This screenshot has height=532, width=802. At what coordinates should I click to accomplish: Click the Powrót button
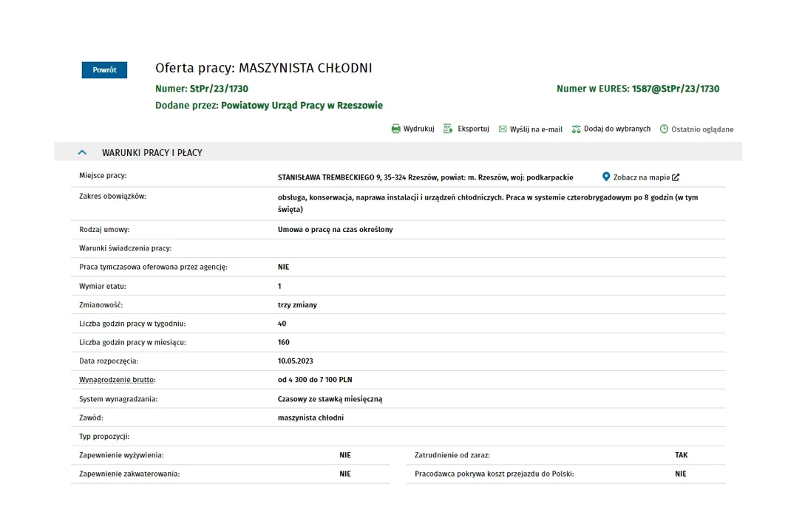pyautogui.click(x=104, y=70)
